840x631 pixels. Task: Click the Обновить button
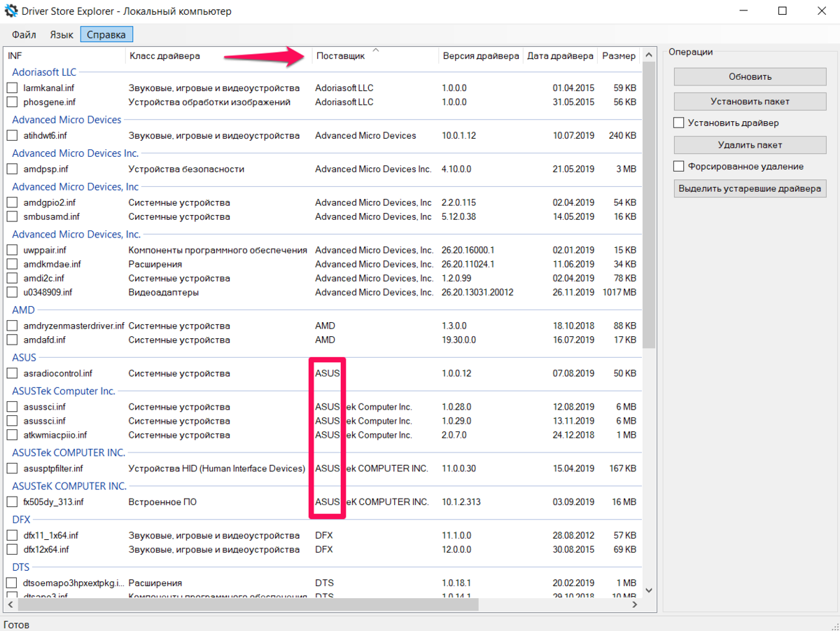point(750,77)
